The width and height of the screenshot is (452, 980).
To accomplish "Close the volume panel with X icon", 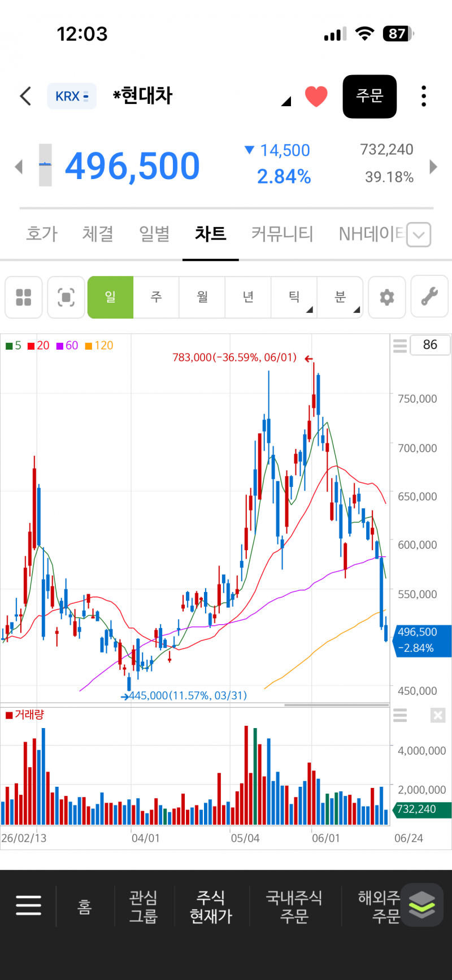I will click(x=438, y=716).
